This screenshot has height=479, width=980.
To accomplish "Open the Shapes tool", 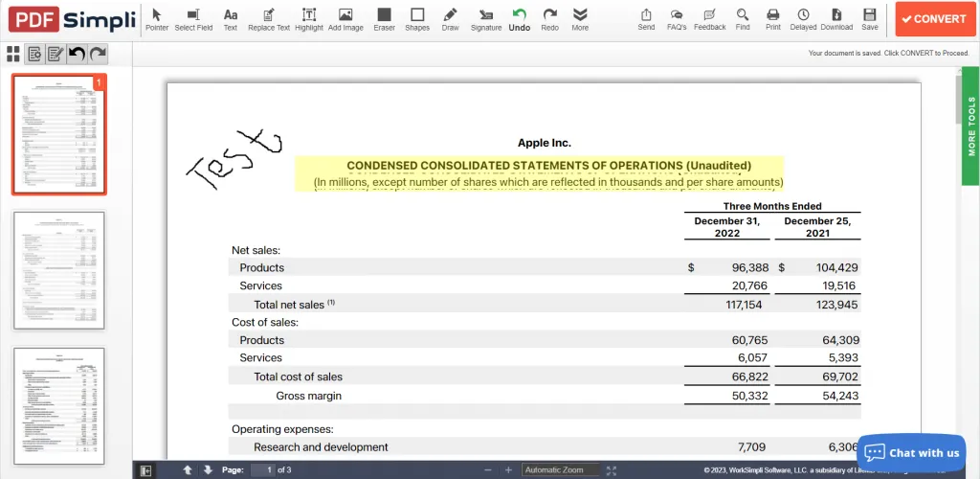I will coord(417,19).
